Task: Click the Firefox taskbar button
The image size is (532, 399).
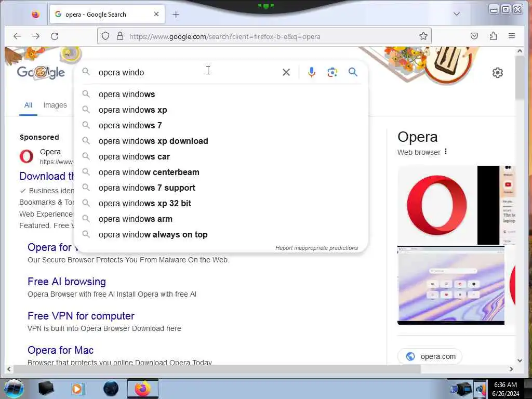Action: [143, 389]
